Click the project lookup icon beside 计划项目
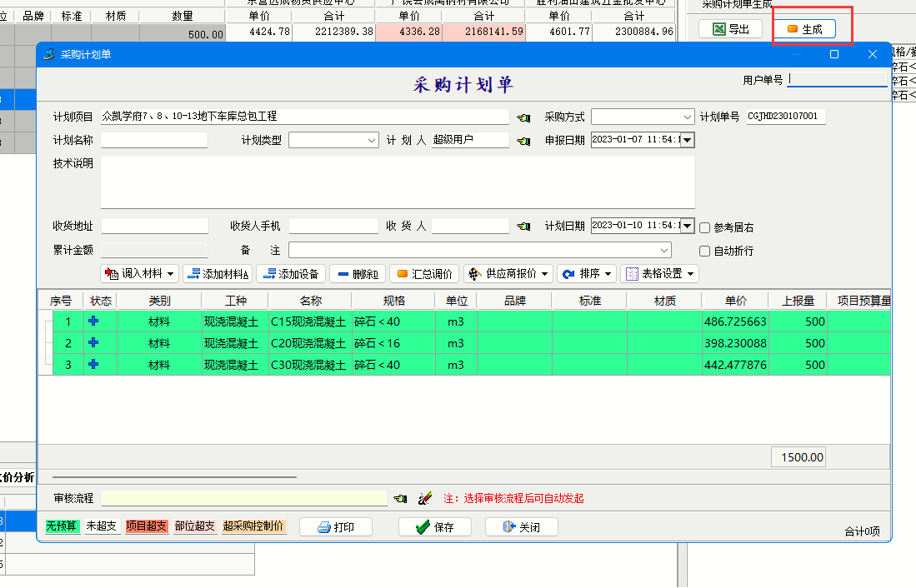916x588 pixels. pos(523,117)
